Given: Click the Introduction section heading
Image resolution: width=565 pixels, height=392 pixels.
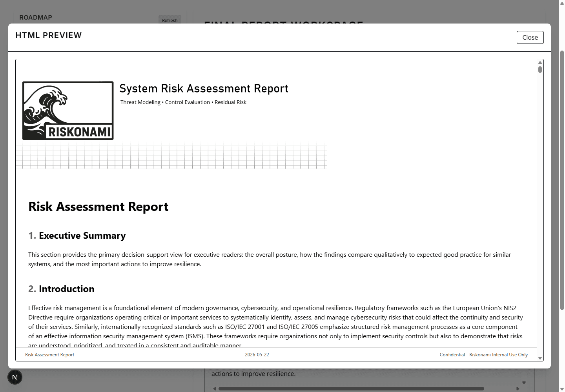Looking at the screenshot, I should coord(61,289).
